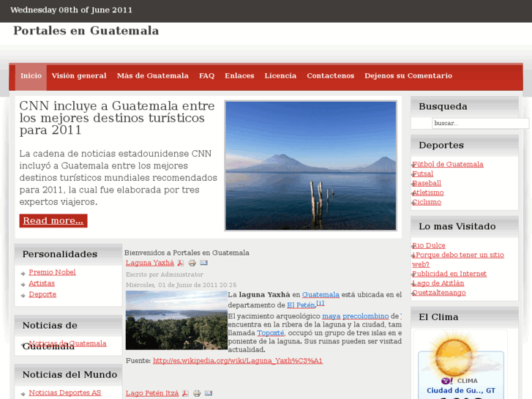Select Dejenos su Comentario menu item

tap(408, 75)
